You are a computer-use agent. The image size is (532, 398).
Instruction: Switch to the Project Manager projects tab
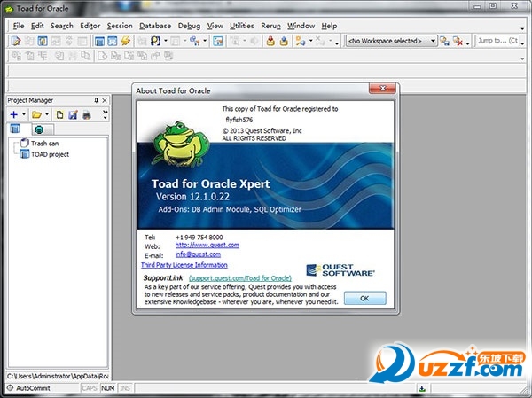(x=15, y=129)
